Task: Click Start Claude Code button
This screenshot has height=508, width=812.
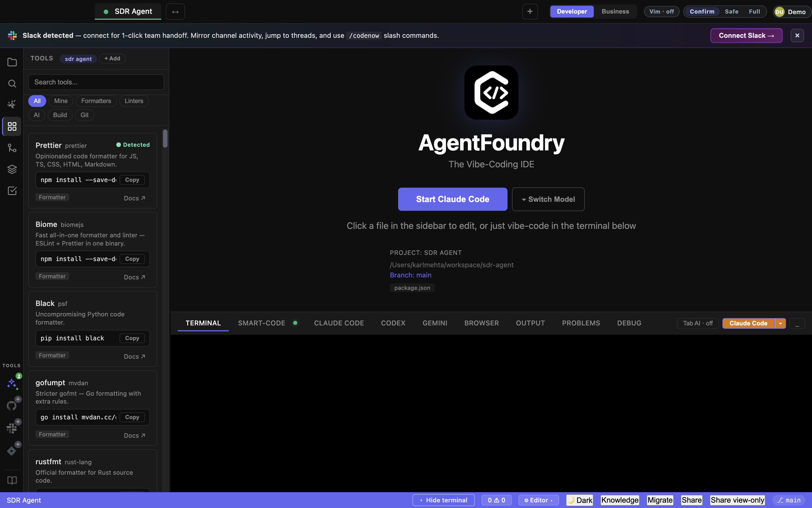Action: coord(452,199)
